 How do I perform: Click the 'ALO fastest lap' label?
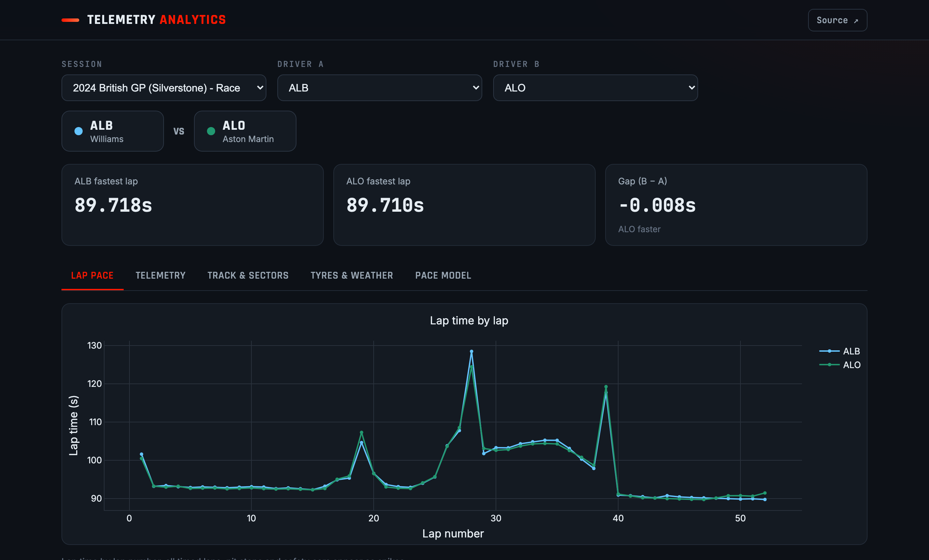pyautogui.click(x=378, y=181)
